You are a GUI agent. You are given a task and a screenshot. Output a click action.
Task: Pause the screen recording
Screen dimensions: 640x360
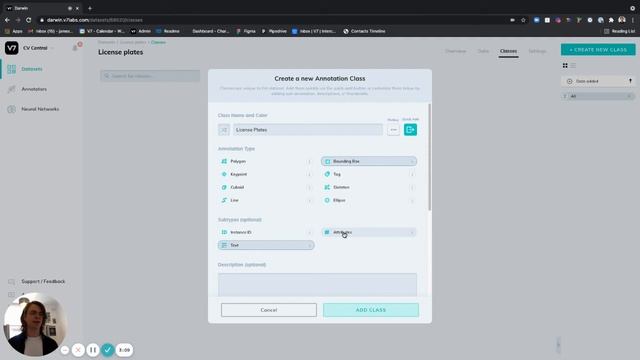[93, 350]
